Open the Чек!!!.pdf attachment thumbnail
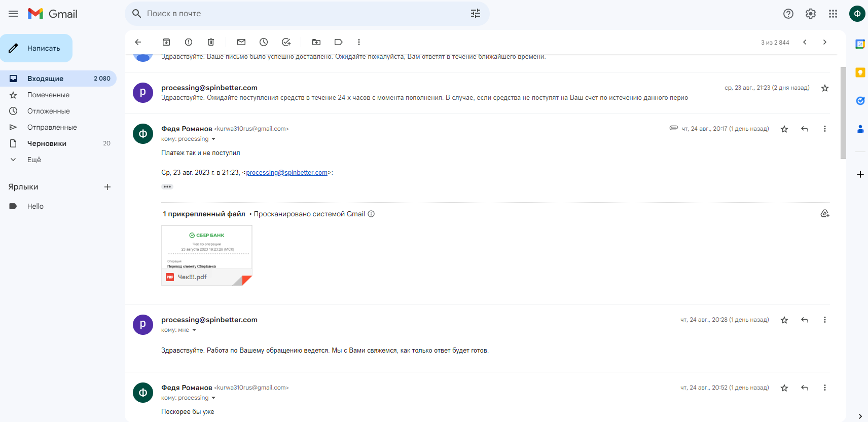Viewport: 868px width, 422px height. (207, 248)
